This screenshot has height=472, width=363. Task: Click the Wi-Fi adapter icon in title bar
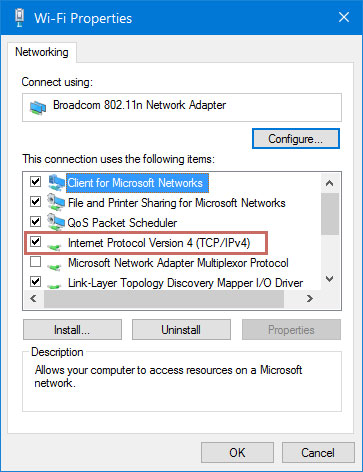[20, 18]
